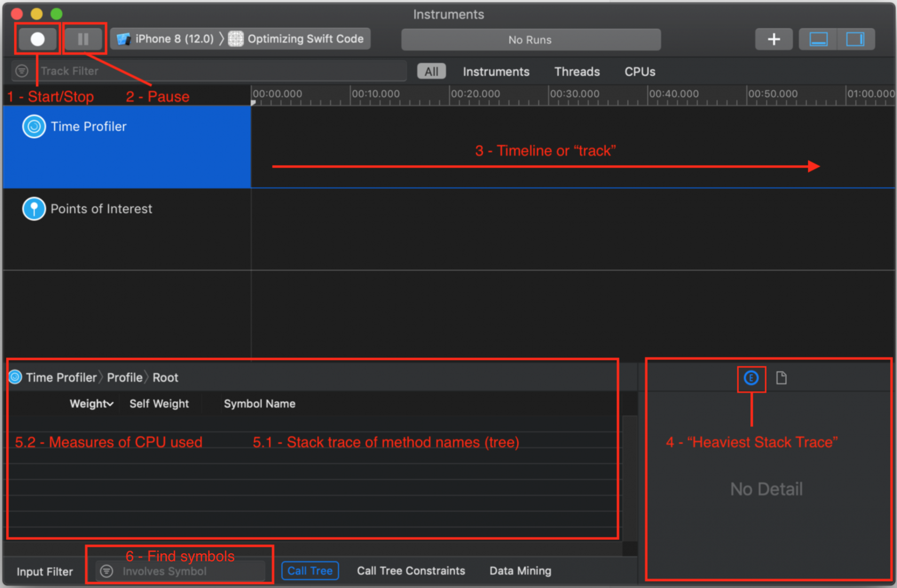The height and width of the screenshot is (588, 897).
Task: Toggle the right inspector pane layout button
Action: (x=856, y=38)
